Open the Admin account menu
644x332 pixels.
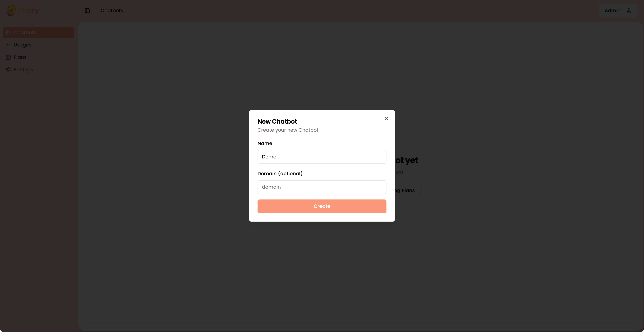(618, 10)
